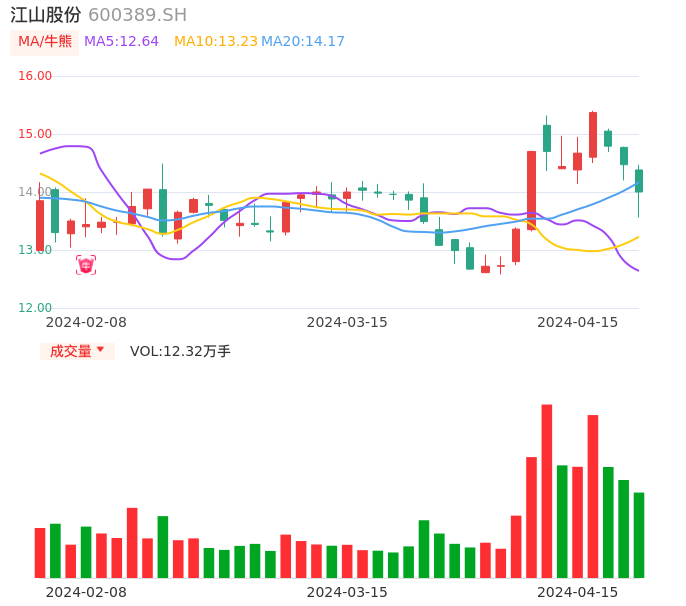The width and height of the screenshot is (686, 606).
Task: Click the 江山股份 stock name
Action: pyautogui.click(x=46, y=15)
